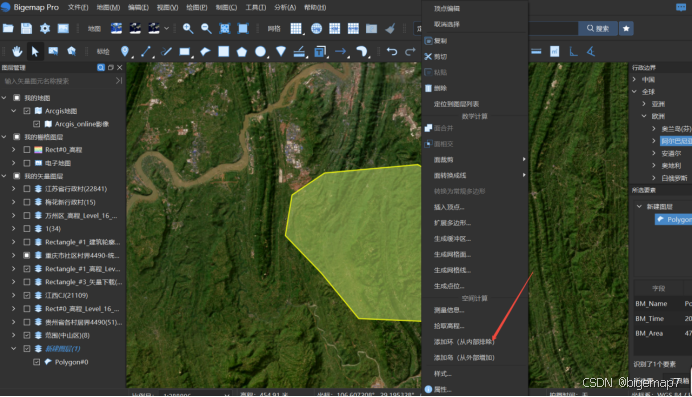Click the zoom to full extent icon
Image resolution: width=692 pixels, height=397 pixels.
coord(225,29)
